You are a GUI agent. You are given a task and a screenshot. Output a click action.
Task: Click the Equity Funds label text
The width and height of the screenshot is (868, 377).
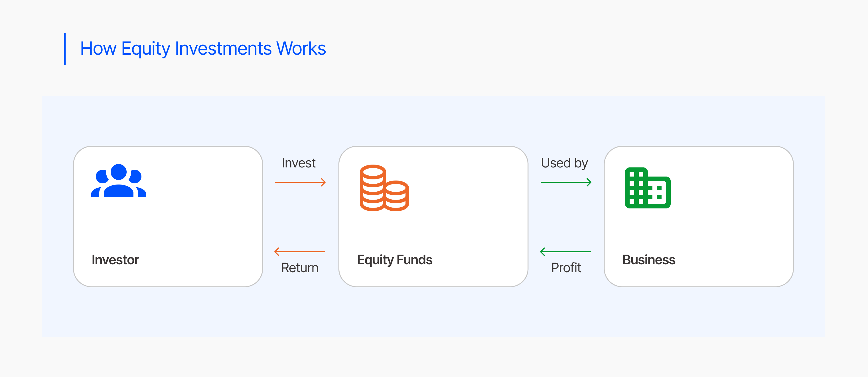395,260
